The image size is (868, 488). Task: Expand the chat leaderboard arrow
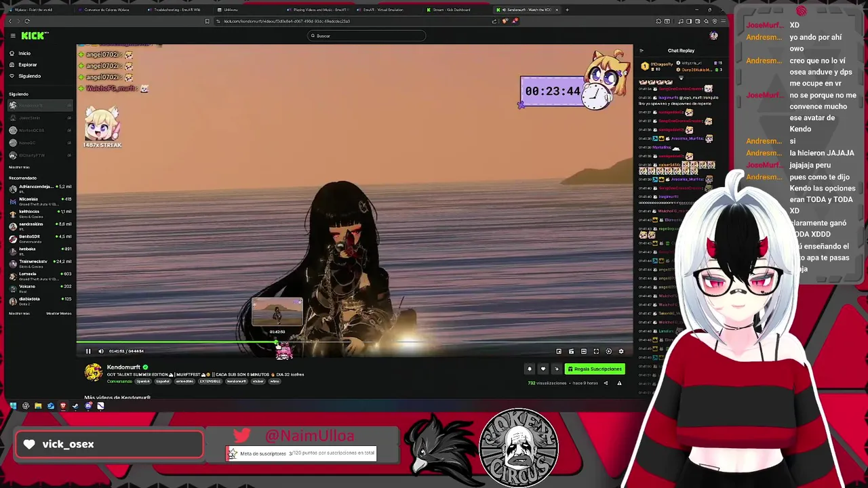pos(681,78)
